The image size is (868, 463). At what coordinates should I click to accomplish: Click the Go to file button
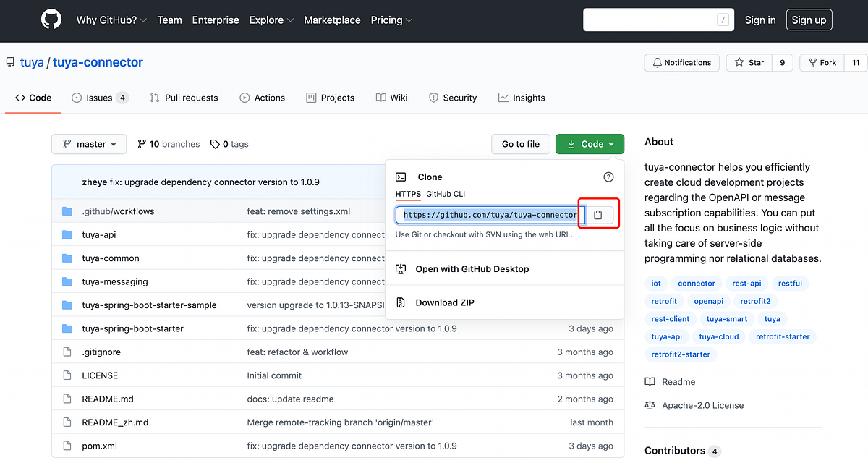(520, 144)
